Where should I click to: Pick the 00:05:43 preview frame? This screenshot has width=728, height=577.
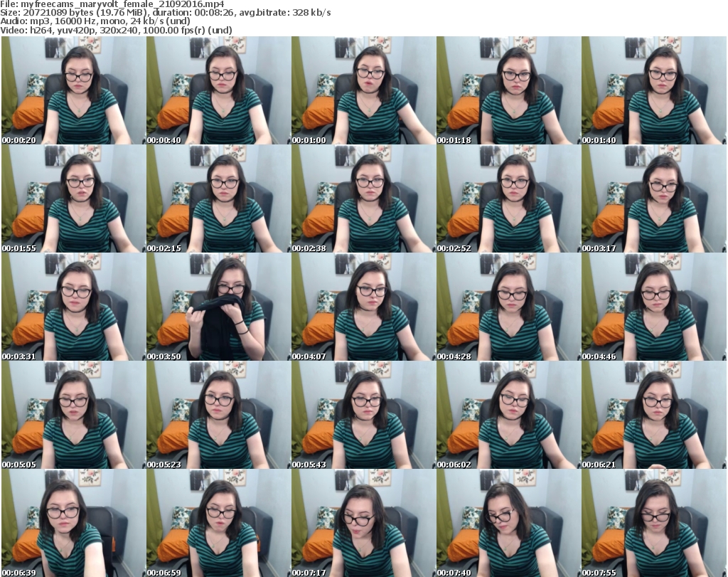pos(363,415)
